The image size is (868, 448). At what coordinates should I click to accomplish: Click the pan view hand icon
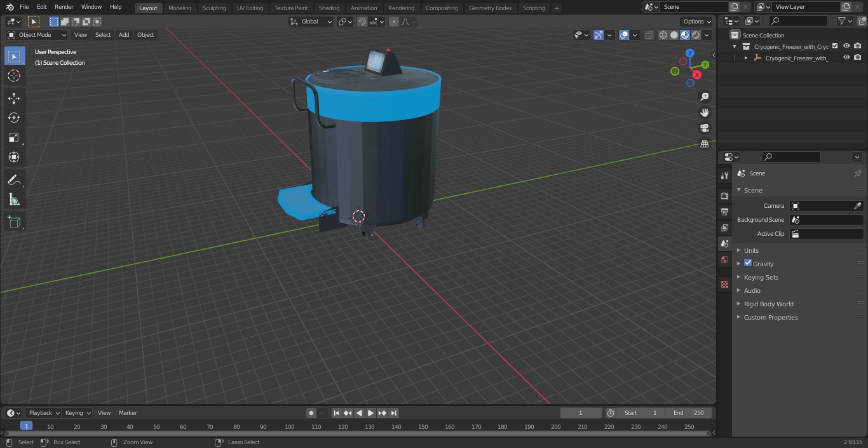point(704,112)
